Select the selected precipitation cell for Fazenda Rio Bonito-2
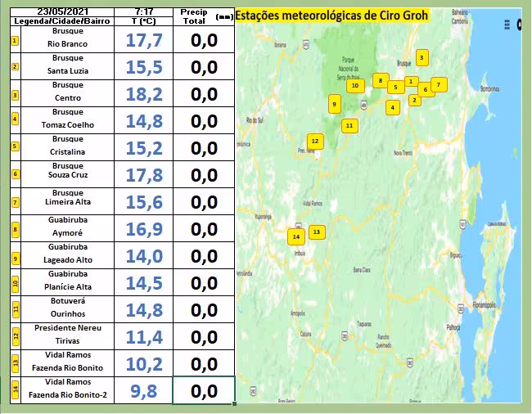The width and height of the screenshot is (532, 414). pyautogui.click(x=204, y=390)
